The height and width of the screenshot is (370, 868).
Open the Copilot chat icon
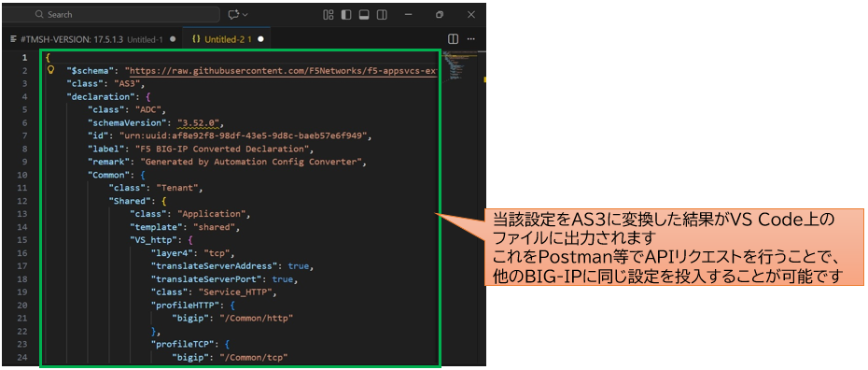click(x=233, y=14)
